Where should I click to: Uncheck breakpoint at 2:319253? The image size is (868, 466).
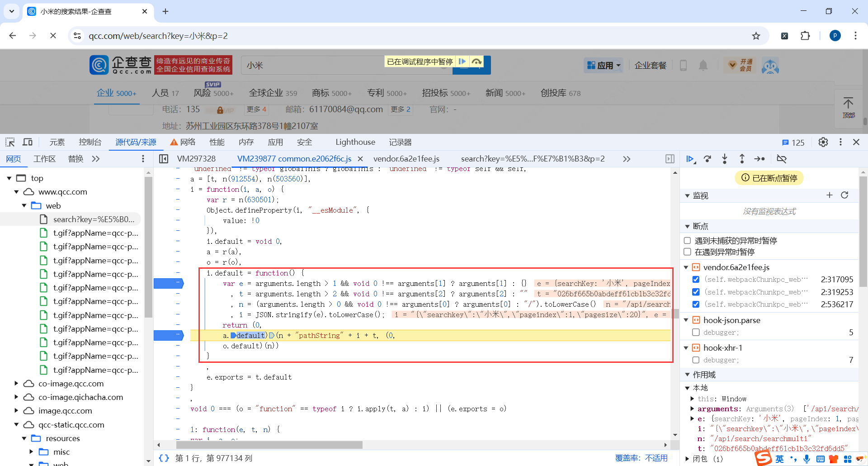696,292
